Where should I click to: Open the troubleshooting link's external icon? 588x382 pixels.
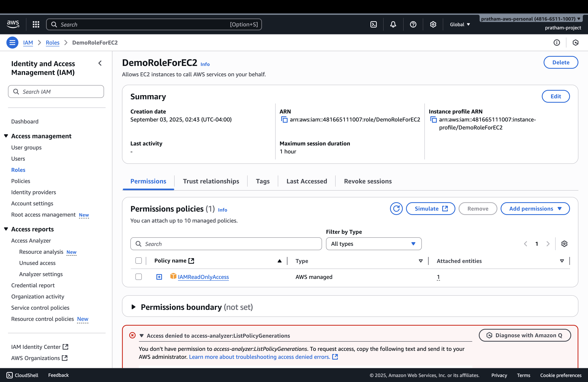point(335,357)
